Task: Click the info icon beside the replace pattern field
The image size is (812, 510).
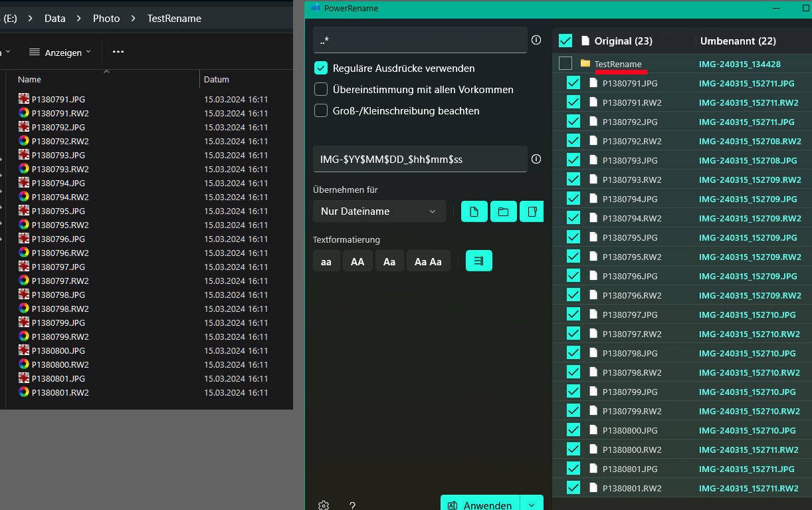Action: (536, 159)
